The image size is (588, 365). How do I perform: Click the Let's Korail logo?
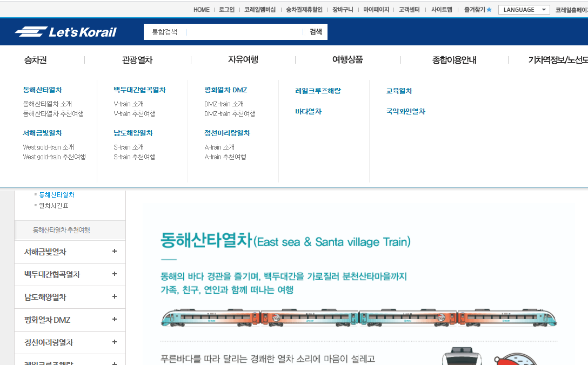[65, 32]
